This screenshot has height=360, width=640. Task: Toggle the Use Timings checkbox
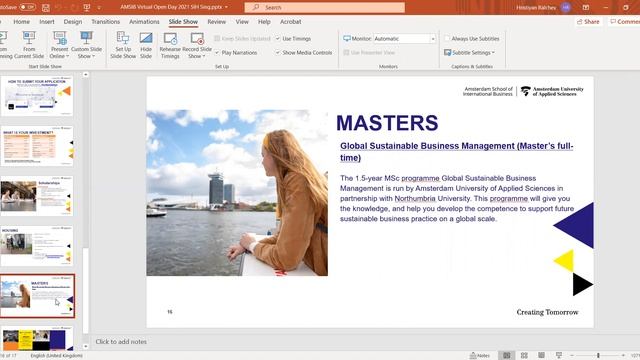tap(278, 38)
